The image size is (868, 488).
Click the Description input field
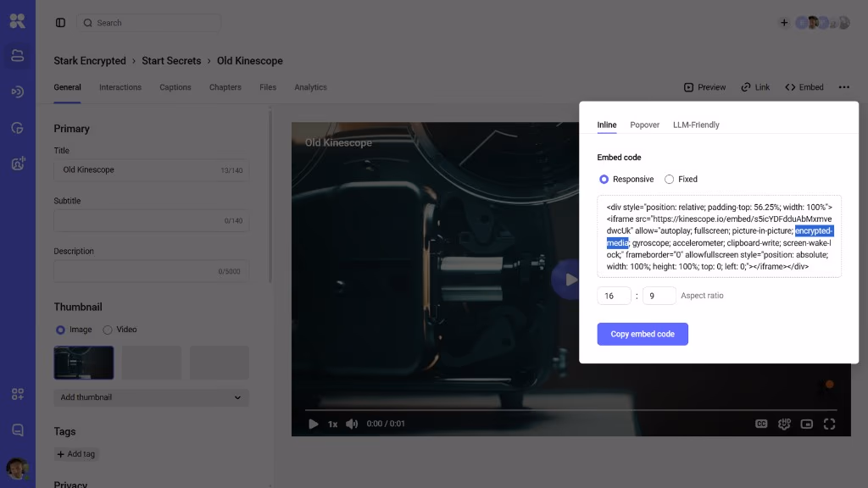point(151,271)
